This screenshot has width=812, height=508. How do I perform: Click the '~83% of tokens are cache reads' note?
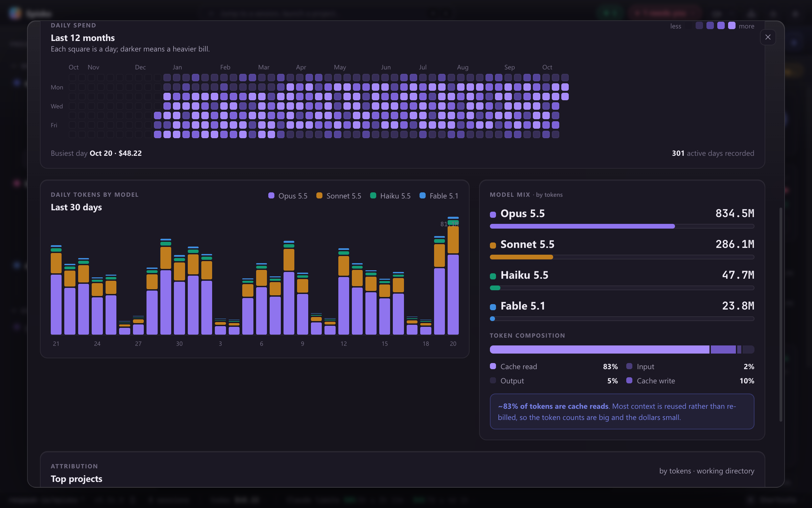[622, 411]
